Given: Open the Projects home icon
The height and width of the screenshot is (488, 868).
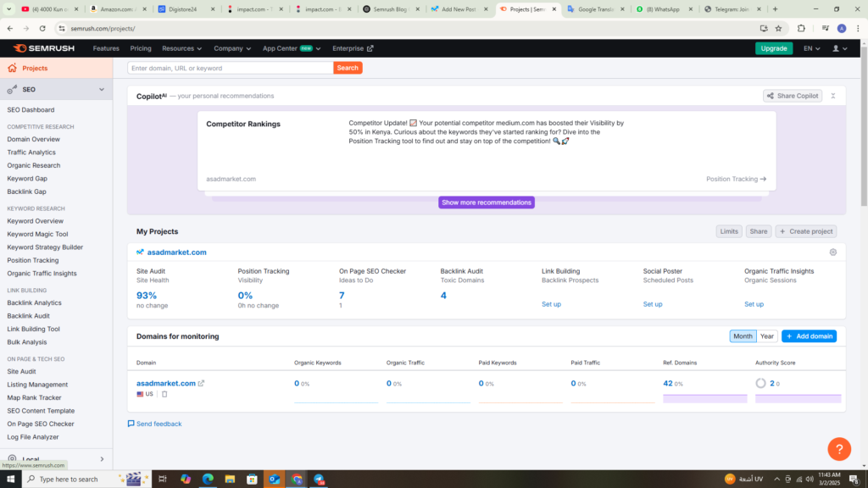Looking at the screenshot, I should click(x=12, y=68).
